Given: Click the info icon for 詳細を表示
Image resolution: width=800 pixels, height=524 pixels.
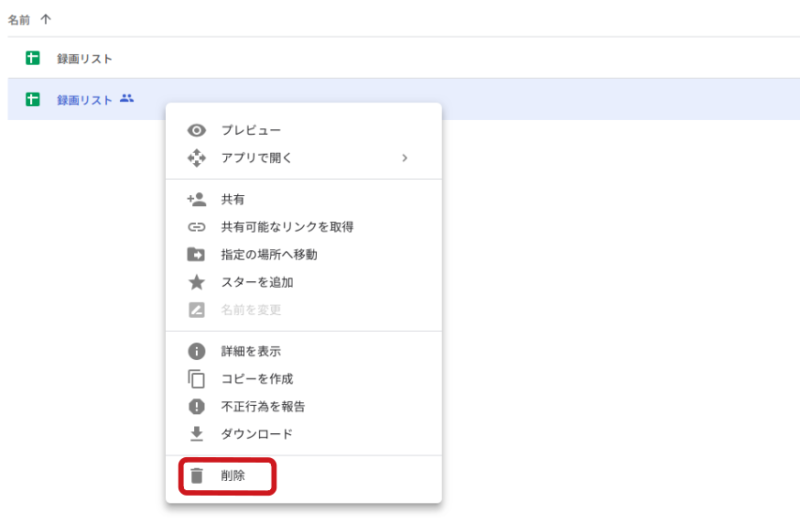Looking at the screenshot, I should point(196,351).
